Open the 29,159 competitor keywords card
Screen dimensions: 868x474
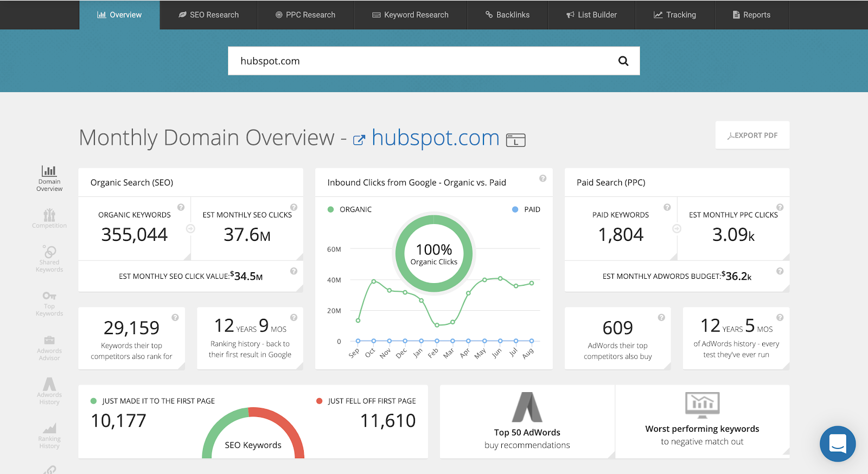[x=132, y=338]
